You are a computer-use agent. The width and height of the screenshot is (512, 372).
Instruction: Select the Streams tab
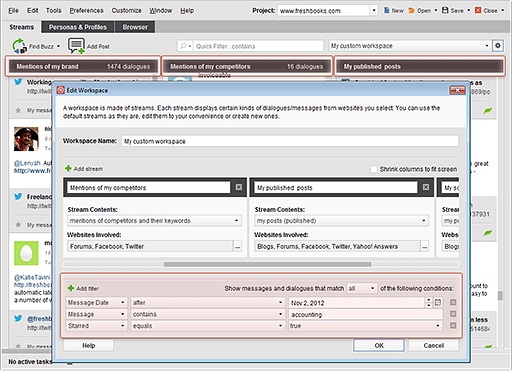point(22,27)
